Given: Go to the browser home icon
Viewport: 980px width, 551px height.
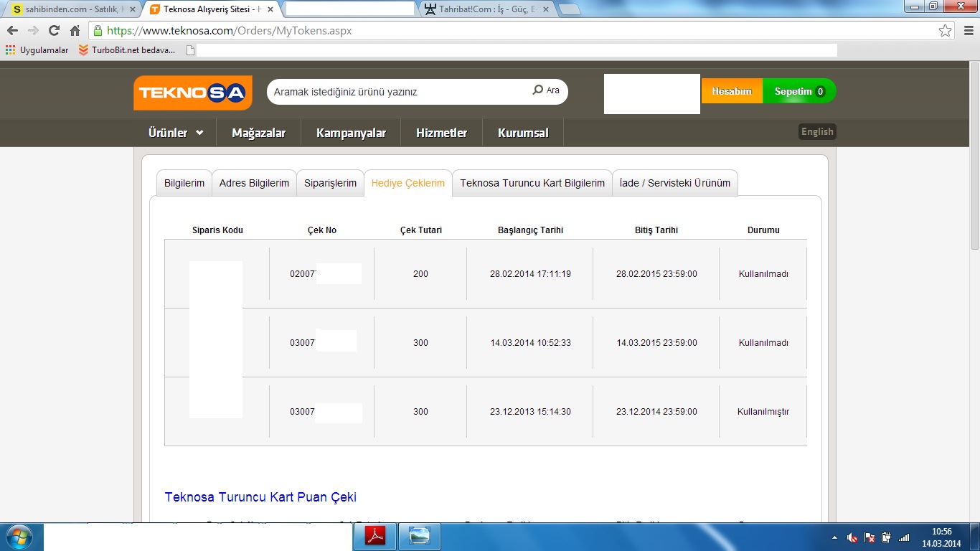Looking at the screenshot, I should point(75,31).
